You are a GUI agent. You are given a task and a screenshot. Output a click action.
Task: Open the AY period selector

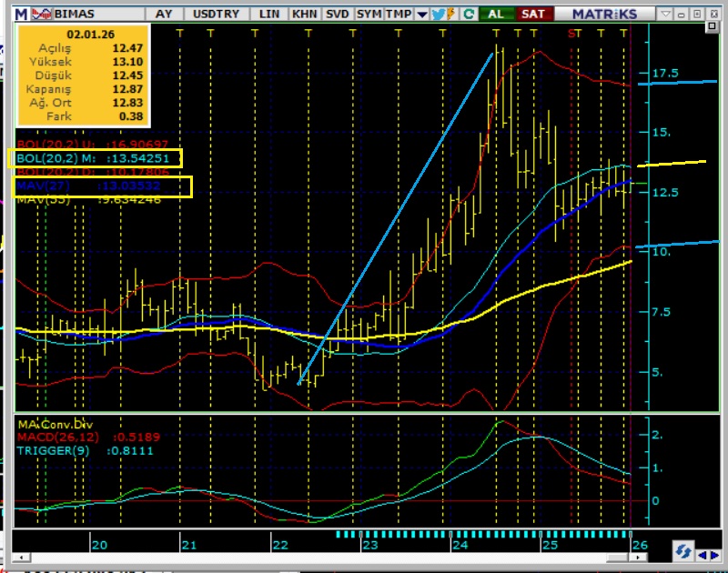pos(164,15)
